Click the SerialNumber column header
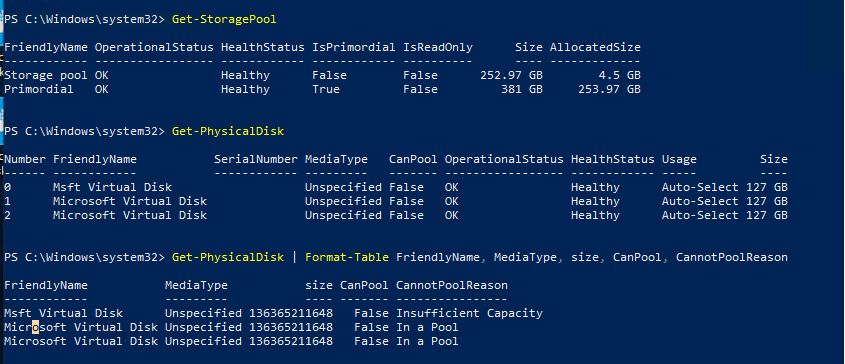Viewport: 845px width, 364px height. (x=256, y=159)
